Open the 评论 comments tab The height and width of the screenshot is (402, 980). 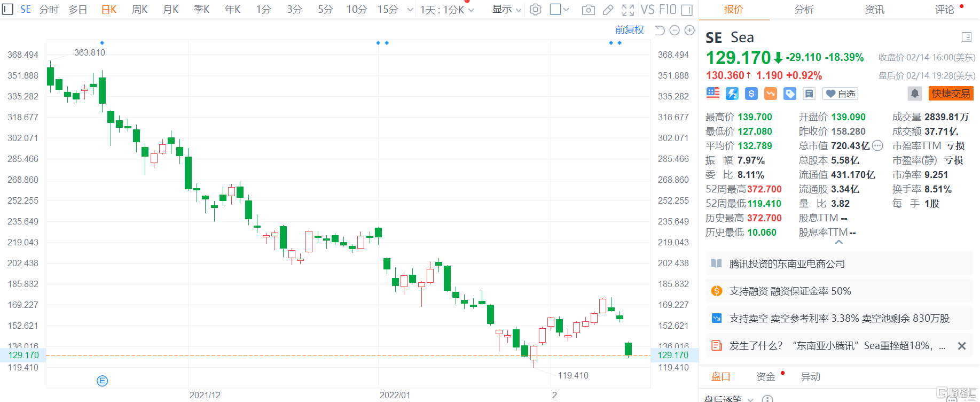coord(944,10)
